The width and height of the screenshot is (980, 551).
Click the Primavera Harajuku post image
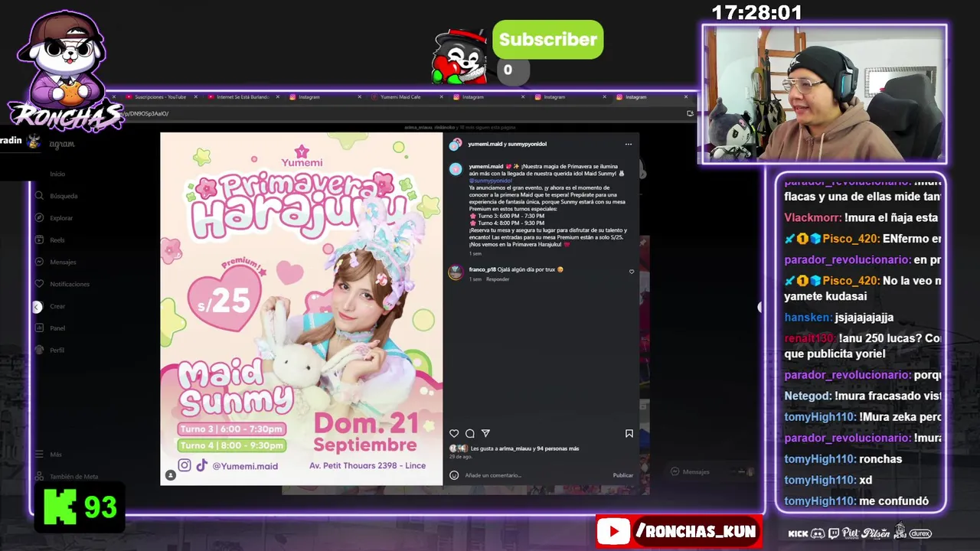302,309
